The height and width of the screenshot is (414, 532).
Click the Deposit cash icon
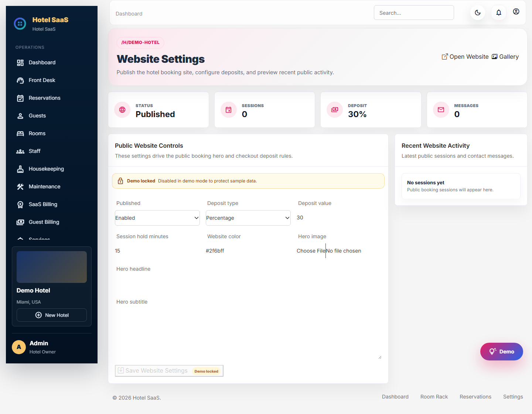click(x=335, y=110)
